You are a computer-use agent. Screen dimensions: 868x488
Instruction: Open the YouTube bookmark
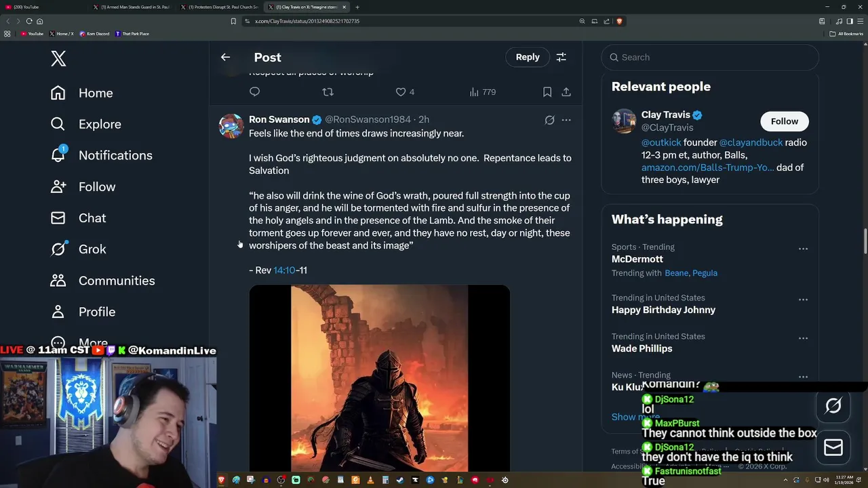(32, 33)
